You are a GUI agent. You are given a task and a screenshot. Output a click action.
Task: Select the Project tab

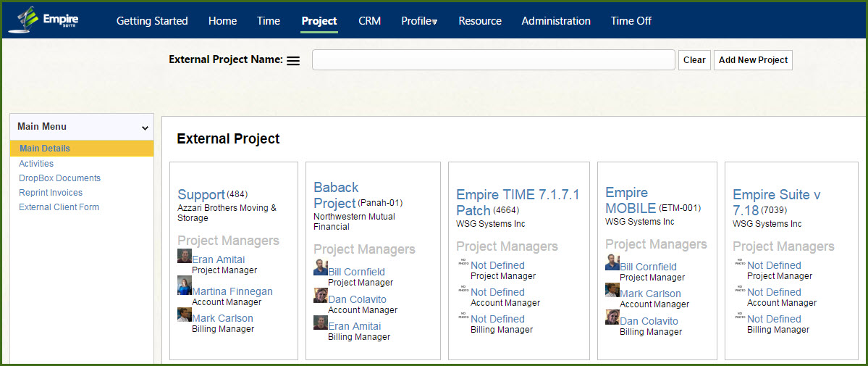point(319,21)
